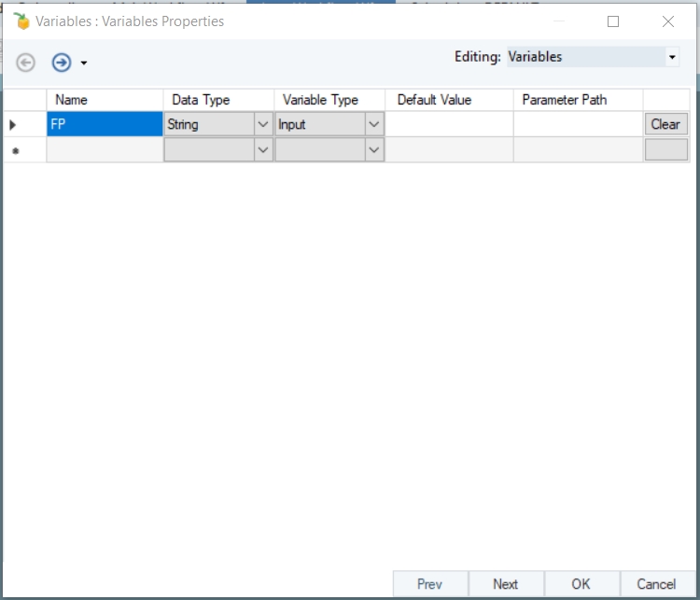Click the forward arrow navigation icon
The width and height of the screenshot is (700, 600).
coord(62,63)
